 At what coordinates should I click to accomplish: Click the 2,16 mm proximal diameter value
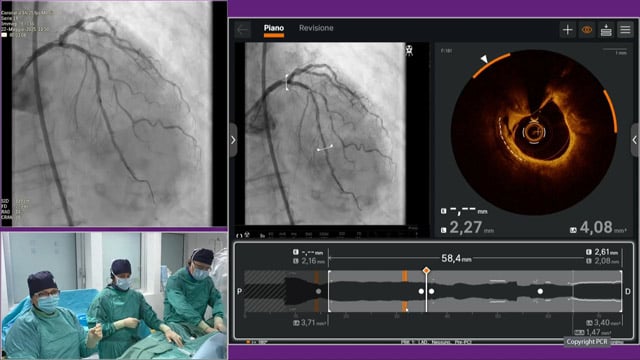coord(313,261)
